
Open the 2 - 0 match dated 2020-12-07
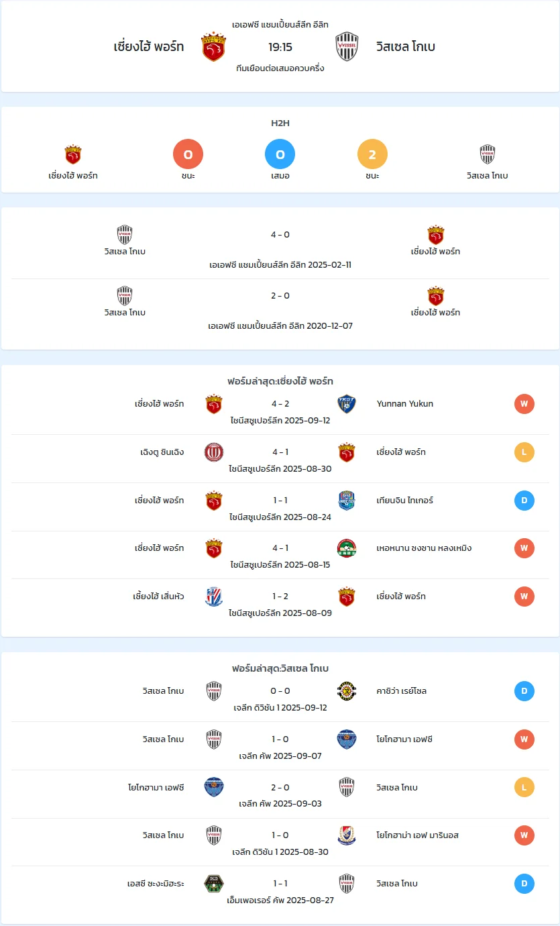pos(280,309)
